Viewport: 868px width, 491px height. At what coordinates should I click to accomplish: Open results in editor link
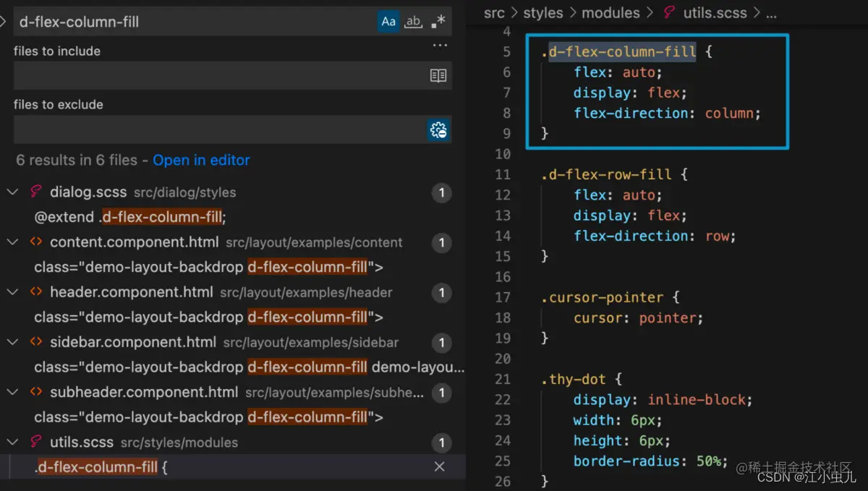[x=201, y=161]
